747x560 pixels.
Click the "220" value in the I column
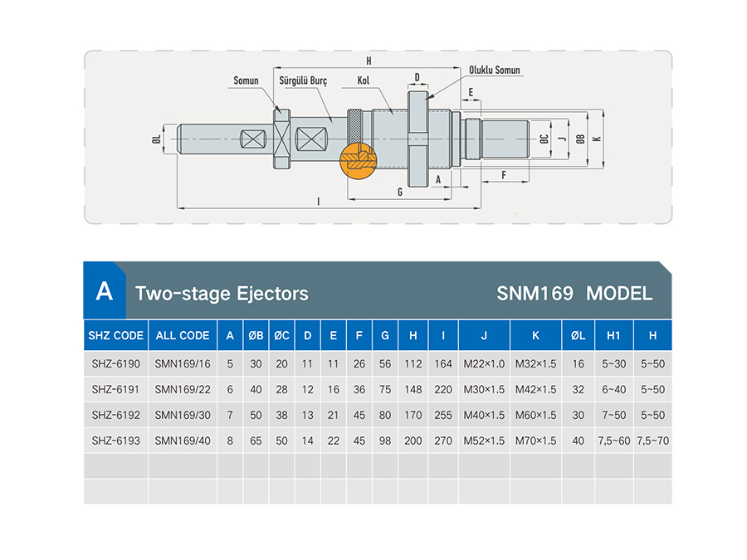coord(443,390)
